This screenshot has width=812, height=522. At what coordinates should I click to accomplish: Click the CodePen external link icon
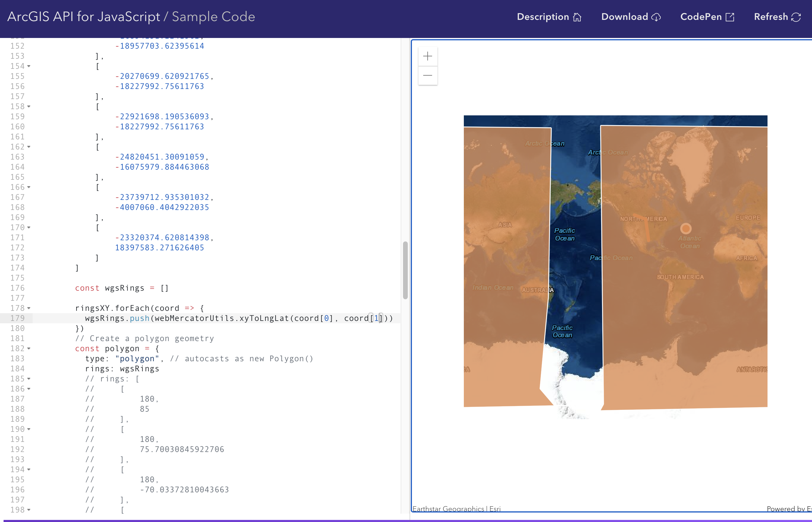click(x=730, y=17)
